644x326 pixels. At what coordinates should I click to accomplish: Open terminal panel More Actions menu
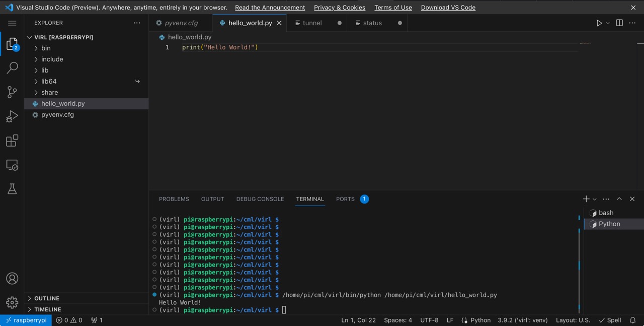606,199
